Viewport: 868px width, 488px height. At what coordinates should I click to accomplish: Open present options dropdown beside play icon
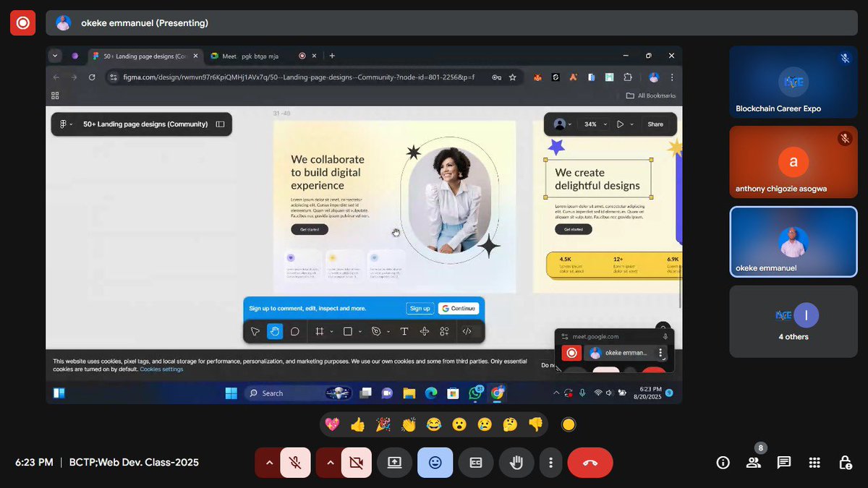pyautogui.click(x=631, y=124)
